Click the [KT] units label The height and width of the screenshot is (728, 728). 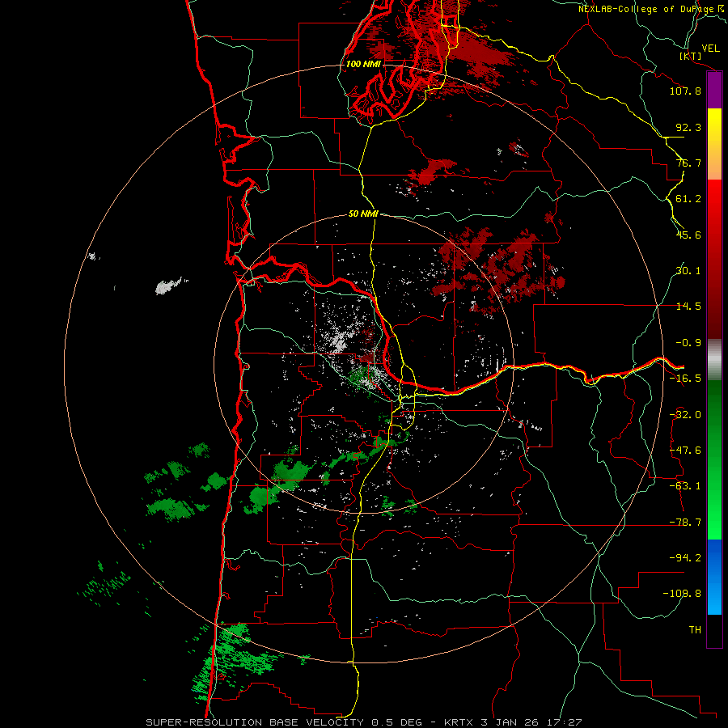point(691,56)
